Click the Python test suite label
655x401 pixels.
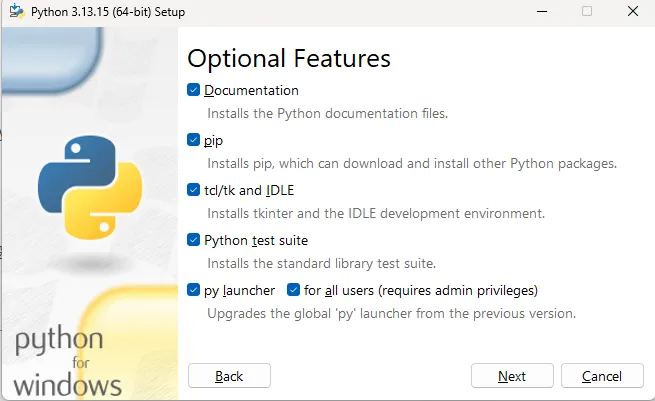point(256,241)
